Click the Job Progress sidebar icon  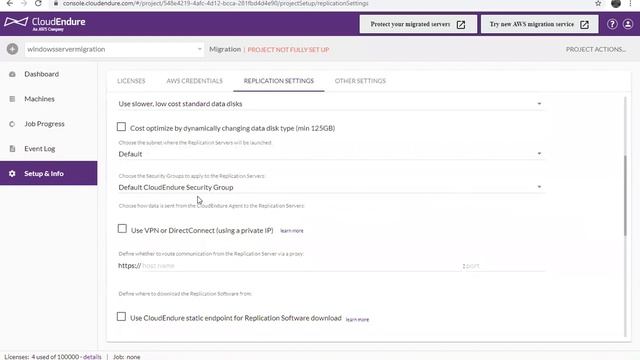12,124
